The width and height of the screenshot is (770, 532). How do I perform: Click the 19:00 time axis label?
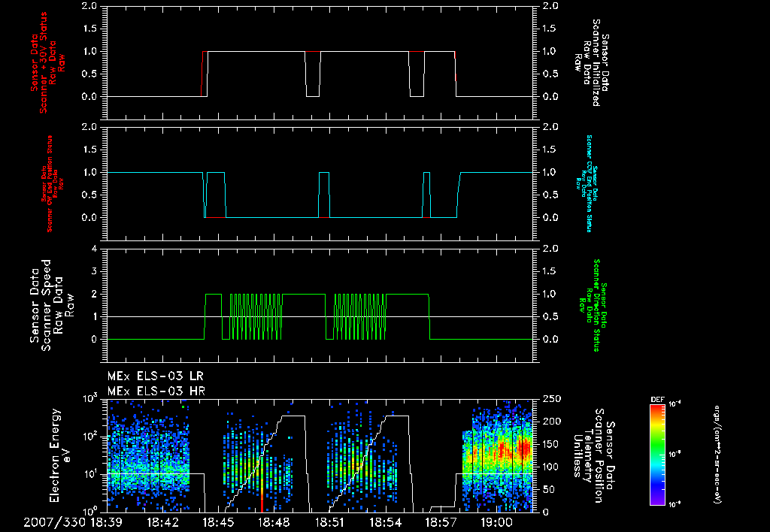click(x=496, y=522)
